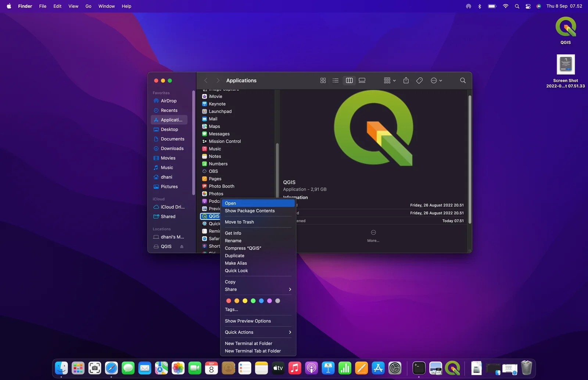588x380 pixels.
Task: Apply the green tag color
Action: (253, 301)
